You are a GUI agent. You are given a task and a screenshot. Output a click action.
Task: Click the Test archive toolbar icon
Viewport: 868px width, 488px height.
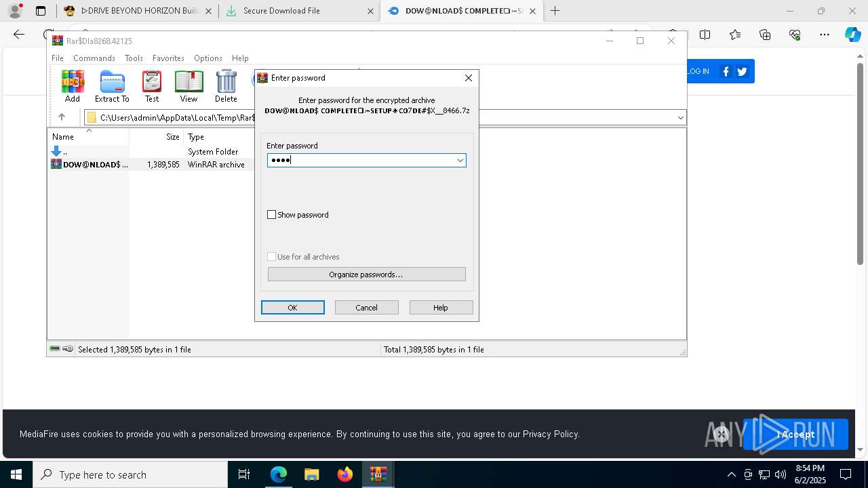pos(152,86)
